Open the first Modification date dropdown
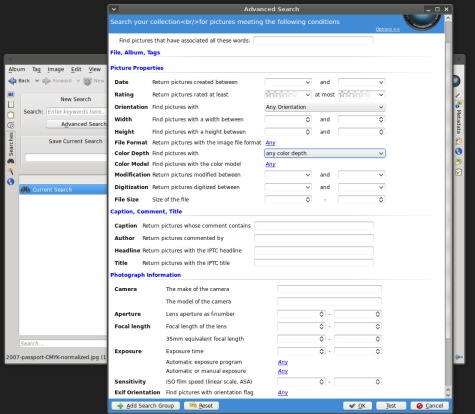 click(x=288, y=175)
